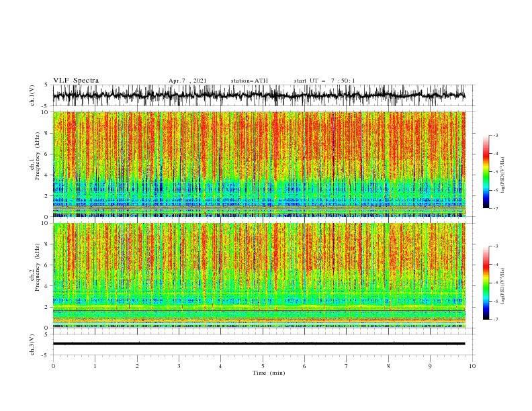Image resolution: width=532 pixels, height=411 pixels.
Task: Click the ch.1 voltage waveform trace
Action: pyautogui.click(x=259, y=95)
